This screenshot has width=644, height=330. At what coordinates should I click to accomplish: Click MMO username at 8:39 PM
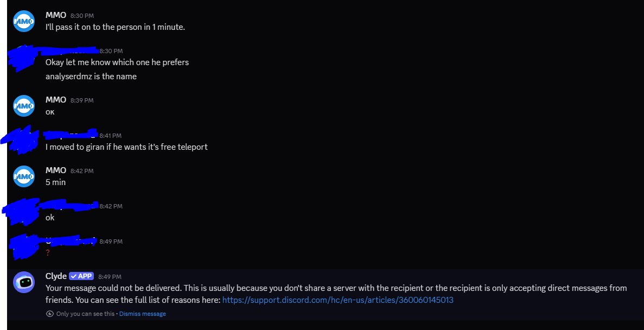click(56, 100)
